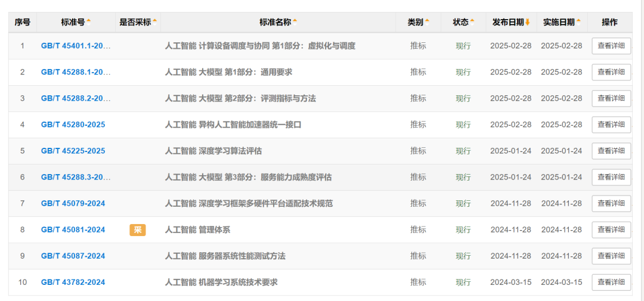Sort by 类别 column arrow

coord(427,23)
